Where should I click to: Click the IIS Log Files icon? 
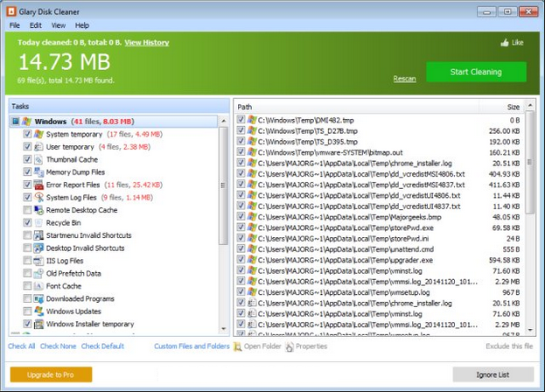tap(38, 261)
